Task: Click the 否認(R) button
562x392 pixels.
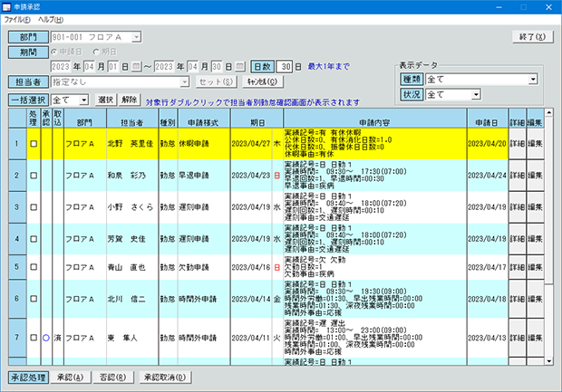Action: tap(113, 378)
